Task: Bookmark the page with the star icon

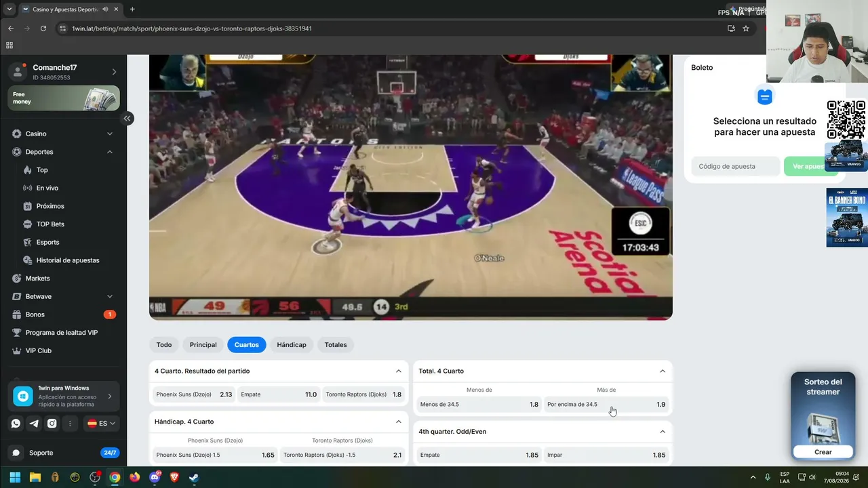Action: click(746, 28)
